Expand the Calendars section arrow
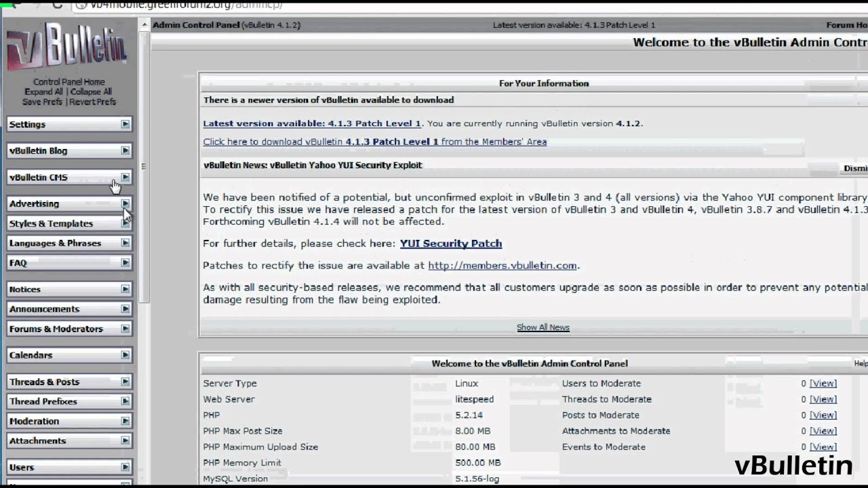Screen dimensions: 868x488 (x=125, y=354)
